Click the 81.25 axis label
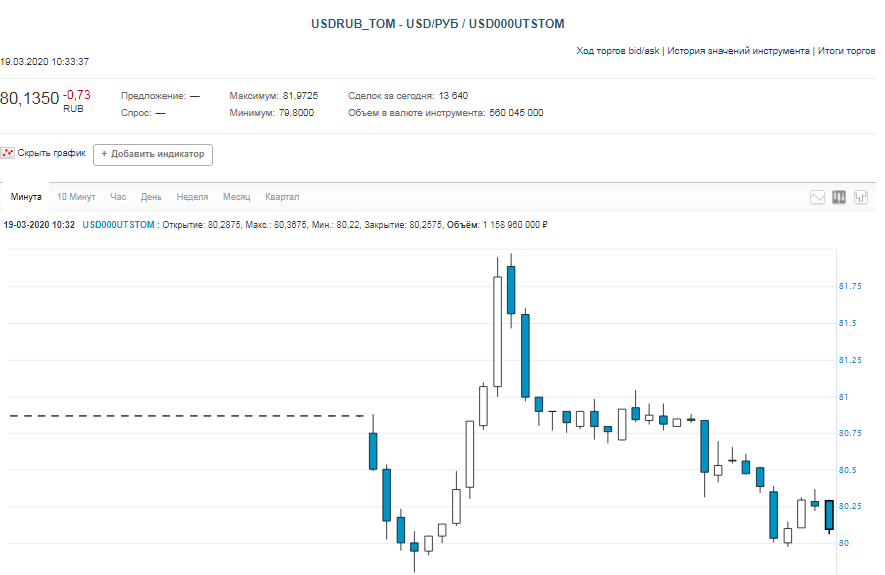The width and height of the screenshot is (885, 575). (850, 360)
